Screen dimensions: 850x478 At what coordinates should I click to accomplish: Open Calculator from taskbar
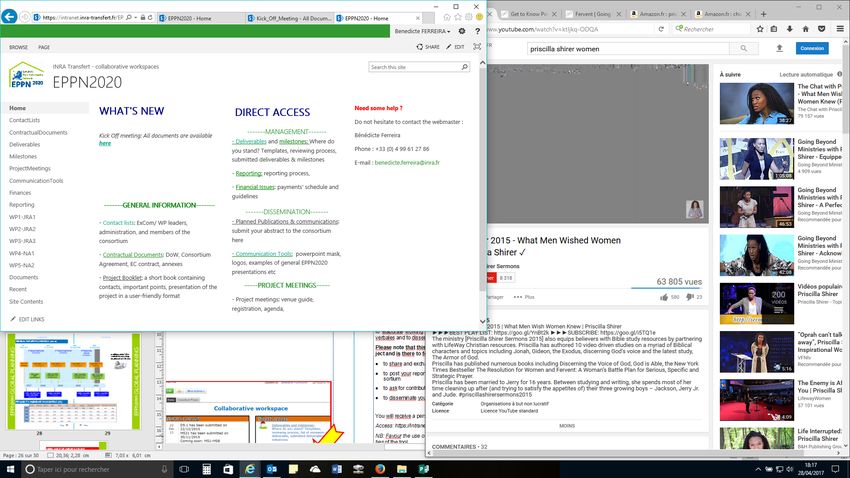(207, 469)
